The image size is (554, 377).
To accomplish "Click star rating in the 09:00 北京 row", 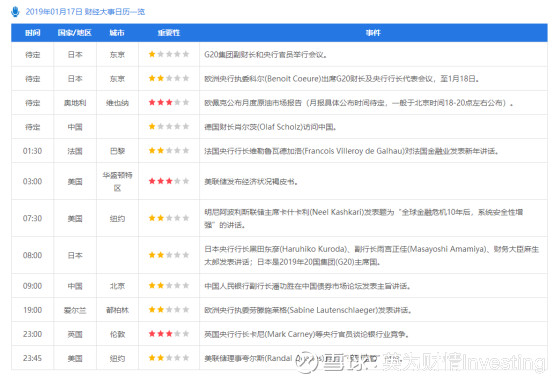I will [x=169, y=285].
